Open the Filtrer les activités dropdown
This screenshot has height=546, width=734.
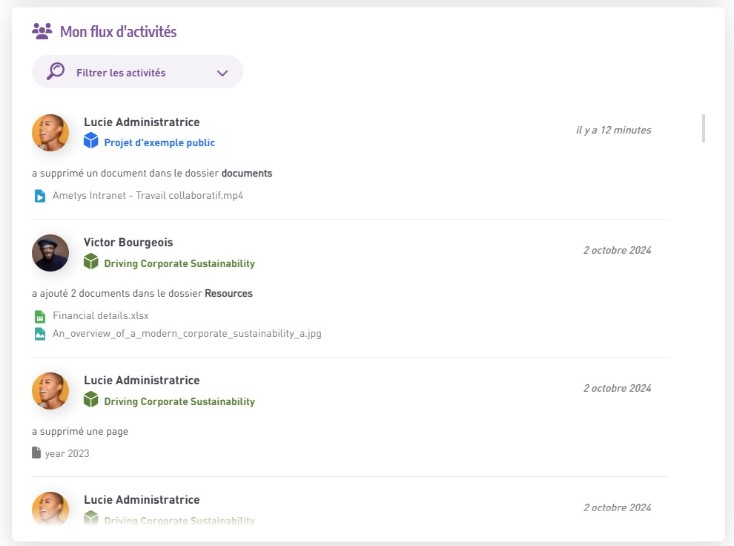[x=137, y=72]
